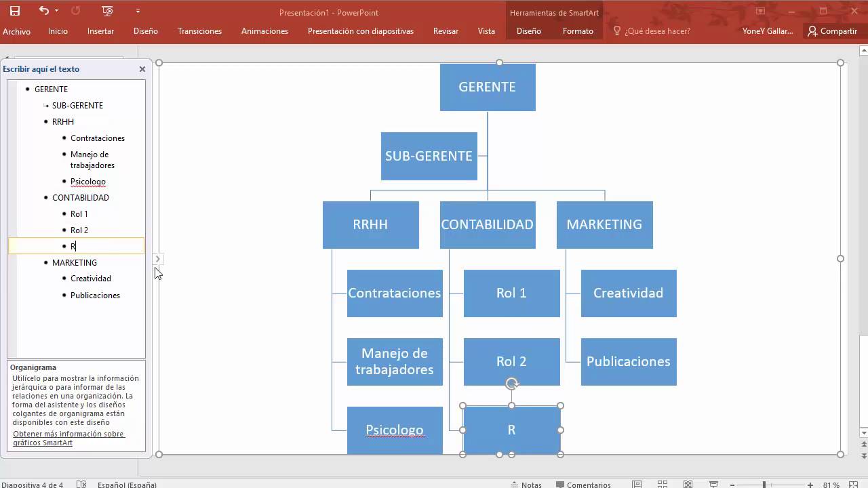Collapse text pane using side arrow tab
This screenshot has height=488, width=868.
[157, 259]
